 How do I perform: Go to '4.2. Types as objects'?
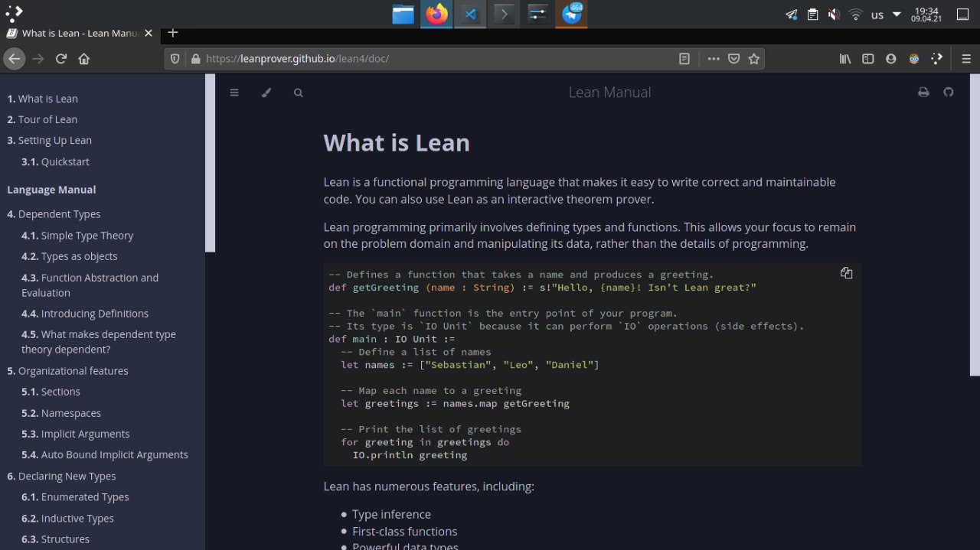point(70,256)
